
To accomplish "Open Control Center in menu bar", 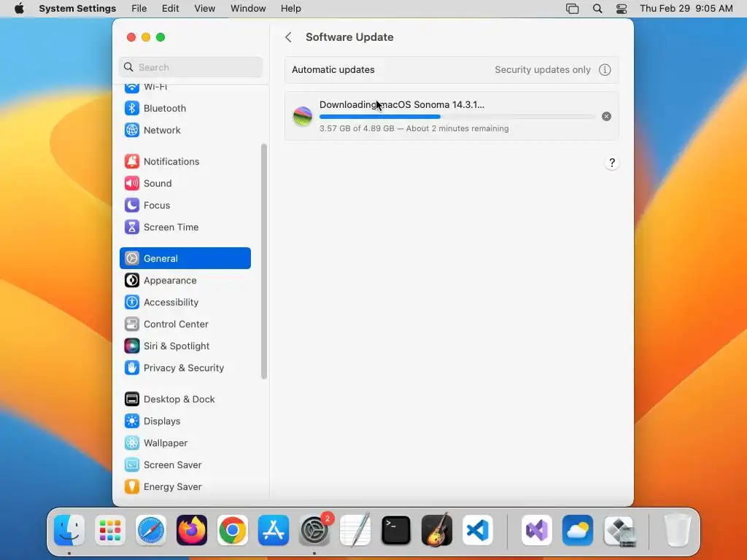I will [622, 9].
